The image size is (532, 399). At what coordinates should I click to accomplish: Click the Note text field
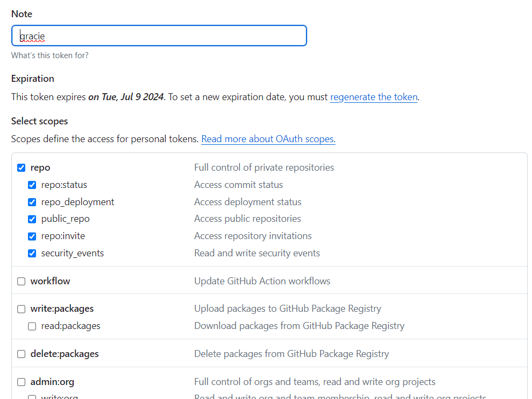pyautogui.click(x=159, y=36)
